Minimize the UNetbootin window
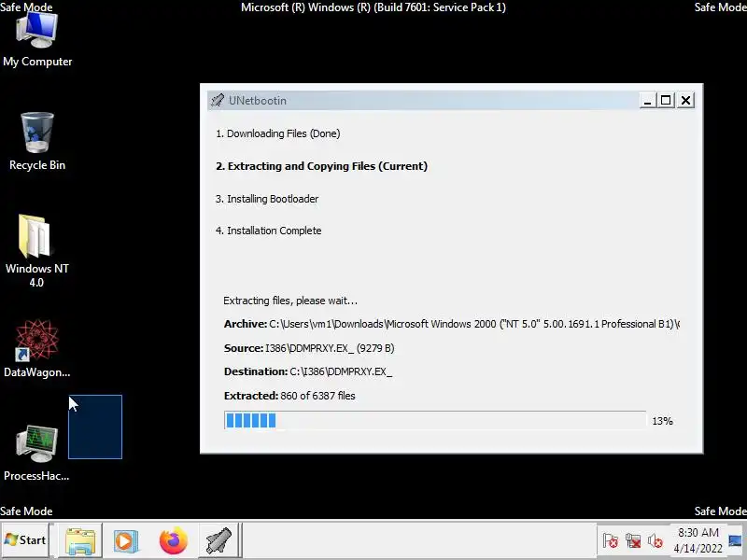 647,101
